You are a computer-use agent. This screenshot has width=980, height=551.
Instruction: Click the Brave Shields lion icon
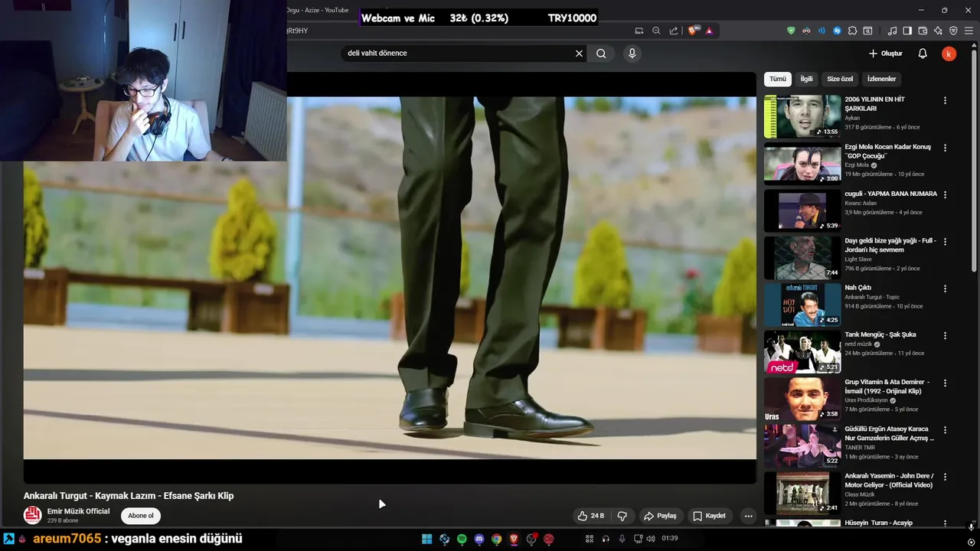693,31
